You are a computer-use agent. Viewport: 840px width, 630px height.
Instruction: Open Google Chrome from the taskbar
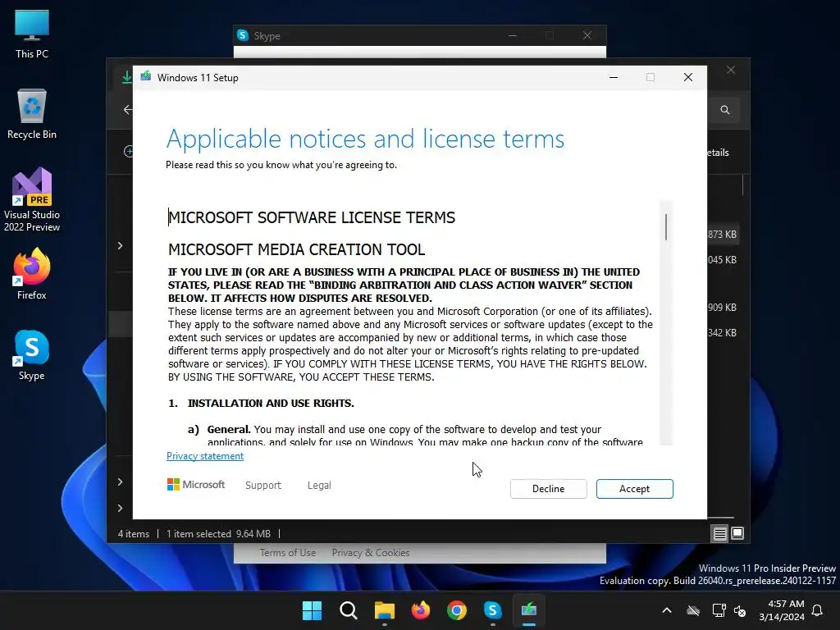pos(456,610)
